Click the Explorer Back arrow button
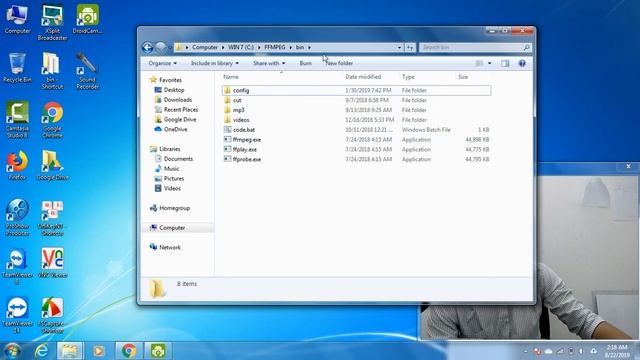This screenshot has height=360, width=640. [x=148, y=47]
